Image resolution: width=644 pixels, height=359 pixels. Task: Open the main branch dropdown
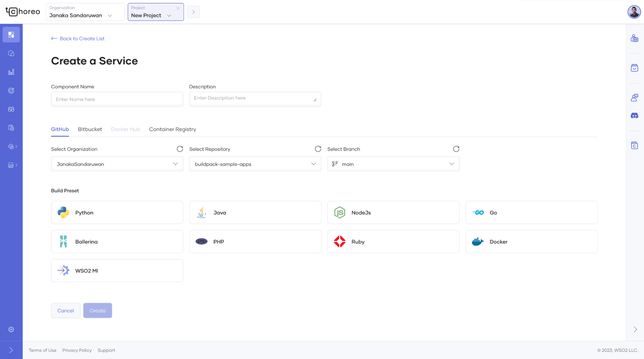393,164
